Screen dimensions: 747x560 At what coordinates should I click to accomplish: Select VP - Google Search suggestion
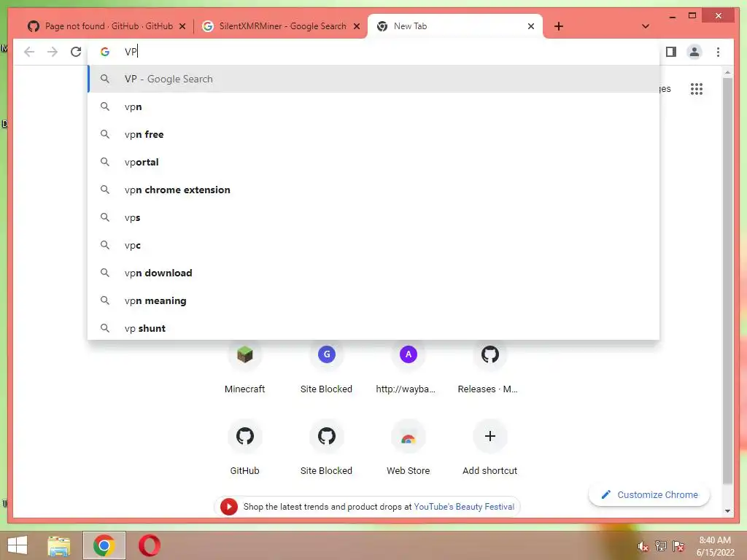(374, 79)
